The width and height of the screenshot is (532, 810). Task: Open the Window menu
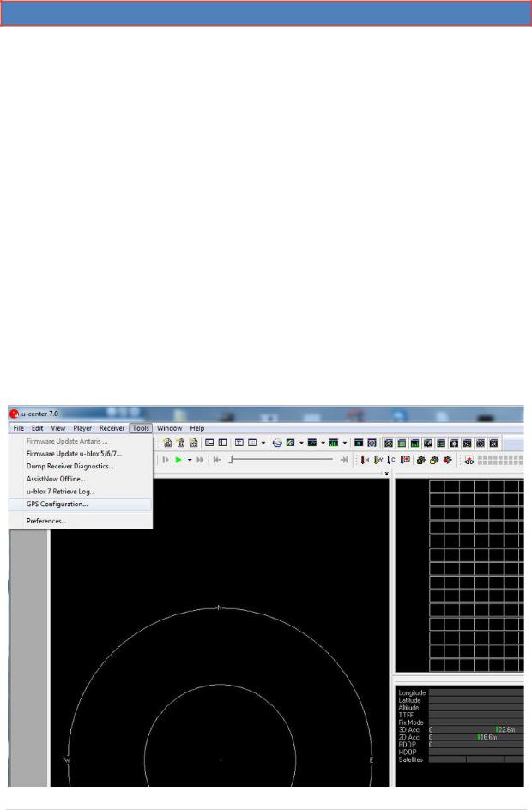[x=169, y=428]
